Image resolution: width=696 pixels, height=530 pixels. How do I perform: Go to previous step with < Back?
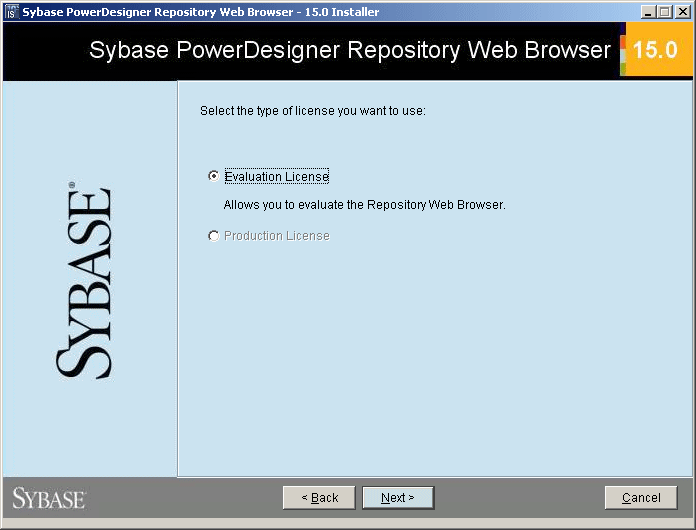pyautogui.click(x=319, y=498)
